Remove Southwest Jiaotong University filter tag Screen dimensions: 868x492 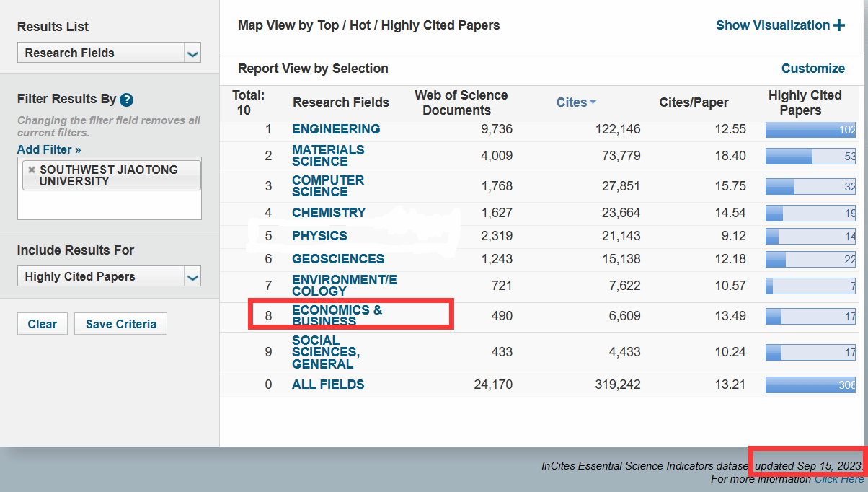tap(32, 170)
